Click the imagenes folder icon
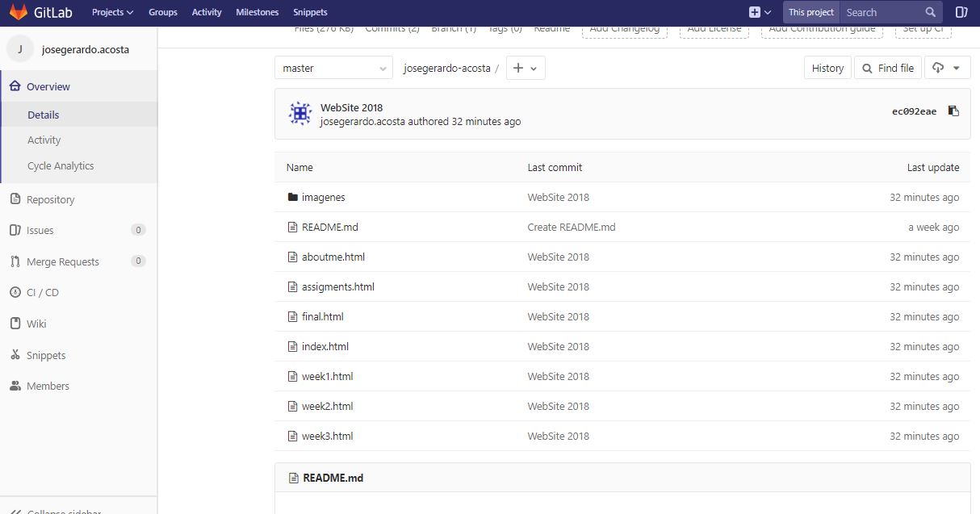The height and width of the screenshot is (514, 980). point(292,197)
